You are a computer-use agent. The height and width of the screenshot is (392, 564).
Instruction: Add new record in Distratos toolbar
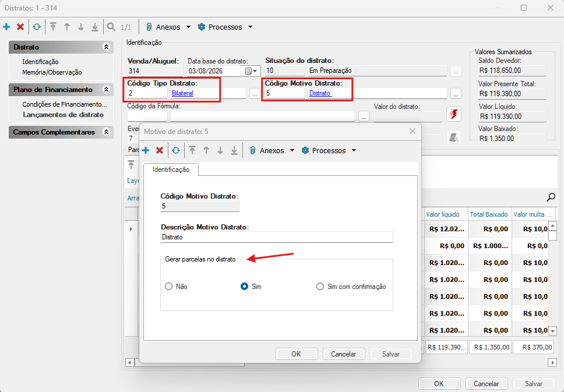[6, 27]
